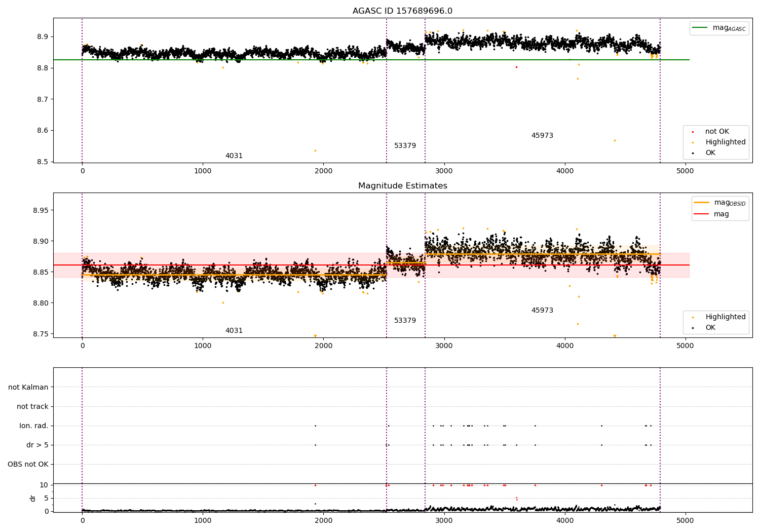Click the 'dr' axis label in bottom panel
The image size is (760, 532).
33,498
